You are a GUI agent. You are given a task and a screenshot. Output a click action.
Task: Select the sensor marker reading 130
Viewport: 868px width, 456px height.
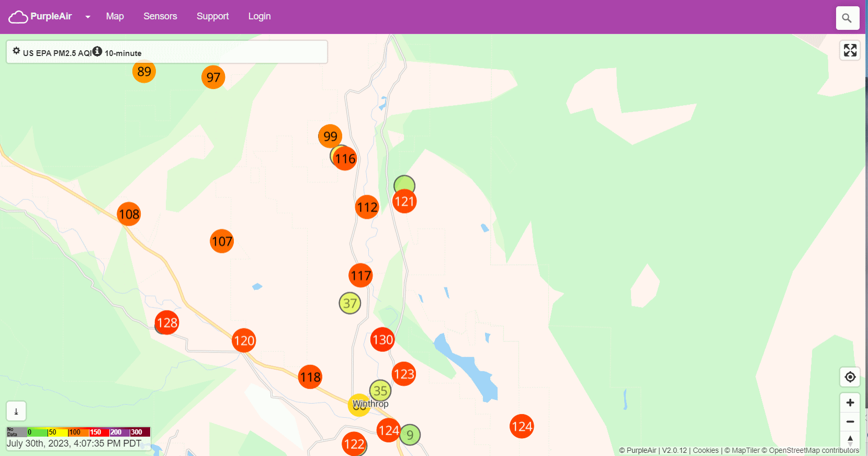pos(382,340)
